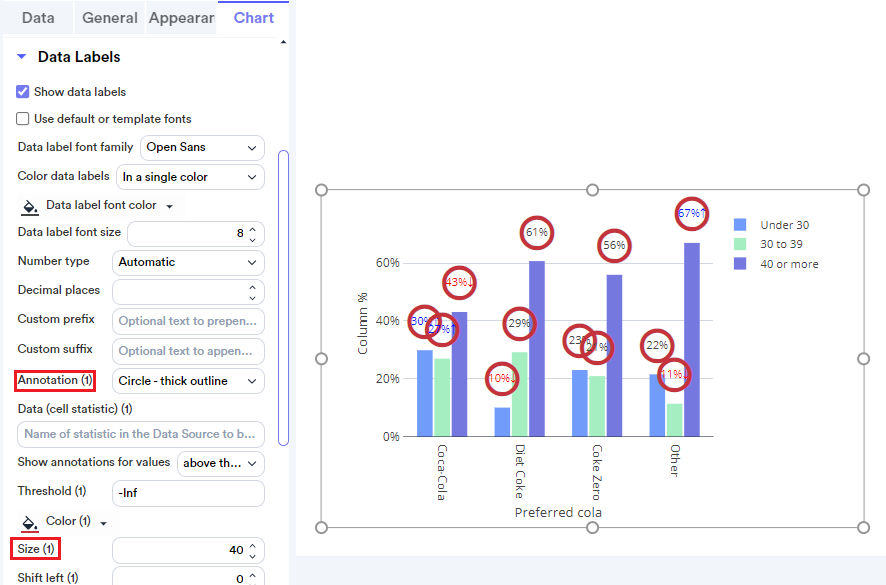Click the Size (1) value field
886x585 pixels.
tap(188, 550)
